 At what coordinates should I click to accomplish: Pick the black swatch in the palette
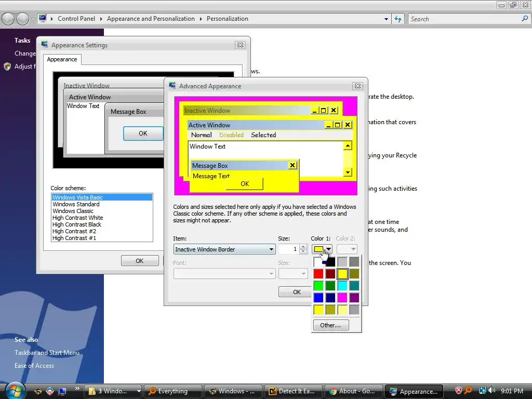[330, 262]
